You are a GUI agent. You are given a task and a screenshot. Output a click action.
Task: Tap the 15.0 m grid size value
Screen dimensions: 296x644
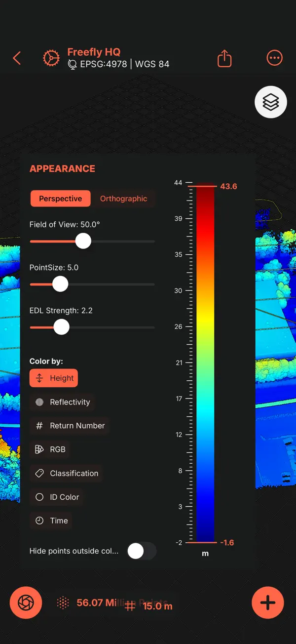click(157, 606)
